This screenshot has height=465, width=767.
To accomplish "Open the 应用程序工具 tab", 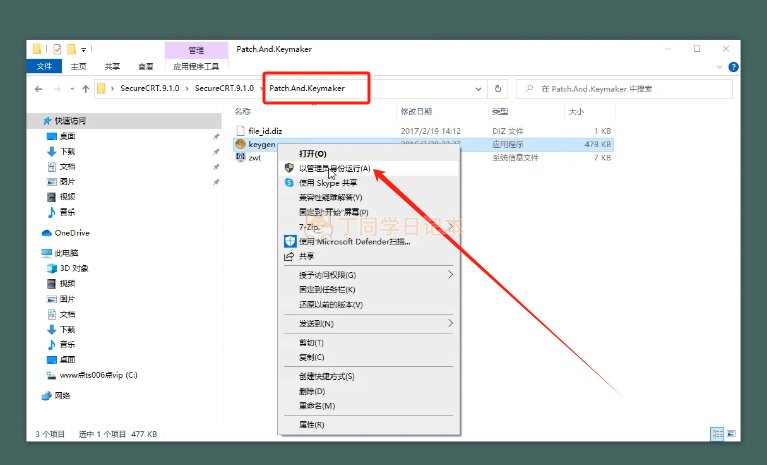I will tap(196, 66).
